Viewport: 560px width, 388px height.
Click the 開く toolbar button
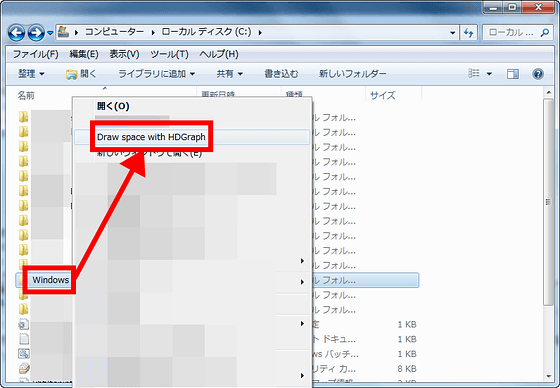click(81, 74)
